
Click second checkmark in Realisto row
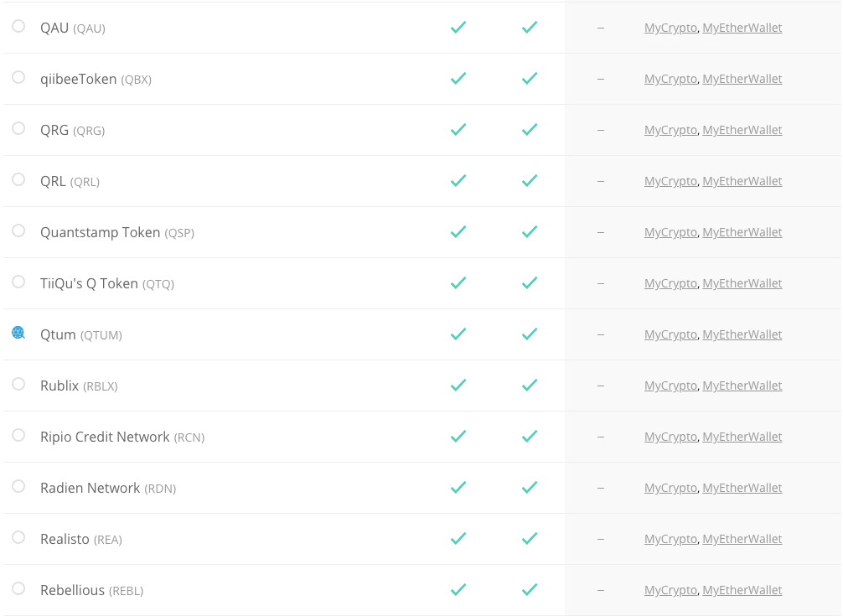[x=530, y=539]
